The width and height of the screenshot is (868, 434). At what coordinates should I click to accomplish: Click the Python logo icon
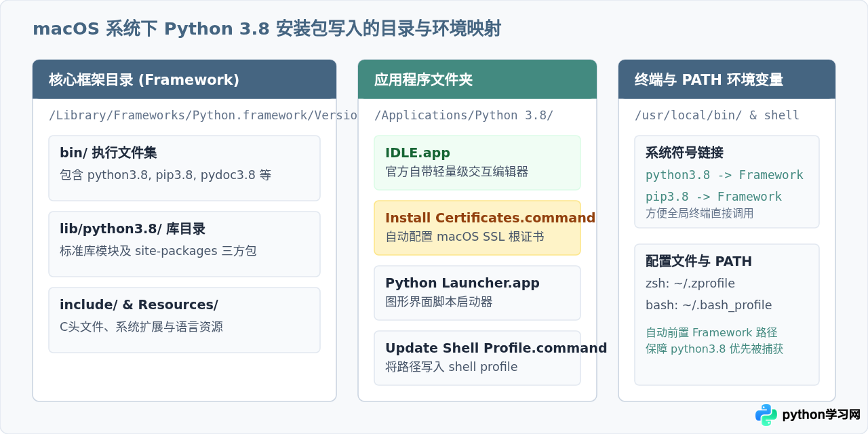pyautogui.click(x=766, y=415)
